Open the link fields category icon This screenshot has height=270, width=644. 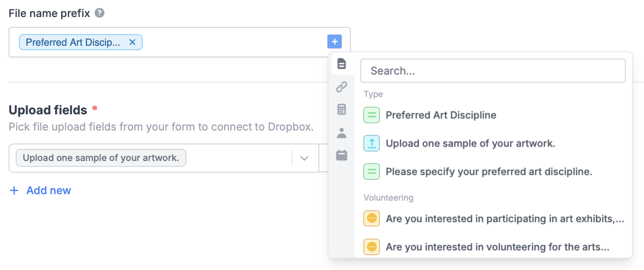[x=342, y=87]
